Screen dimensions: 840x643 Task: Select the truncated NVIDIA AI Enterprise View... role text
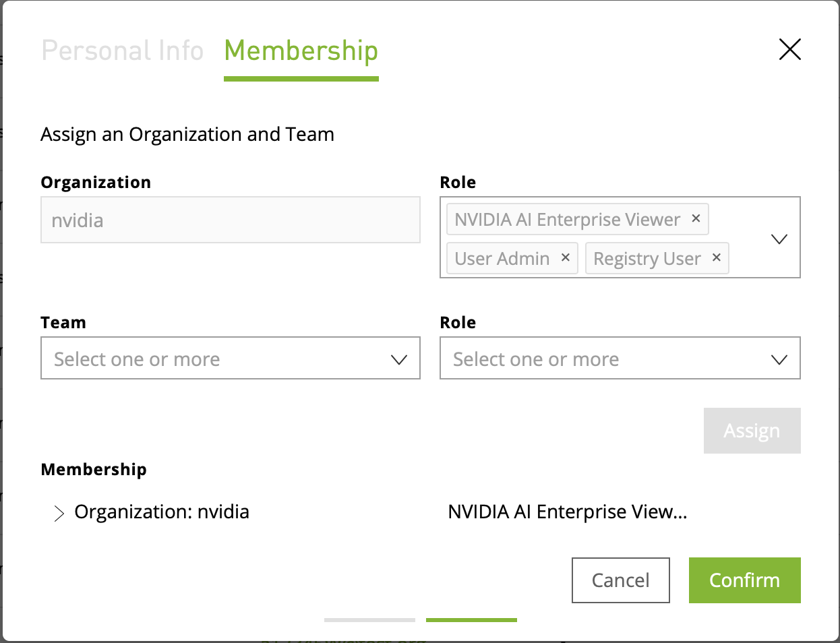(567, 512)
